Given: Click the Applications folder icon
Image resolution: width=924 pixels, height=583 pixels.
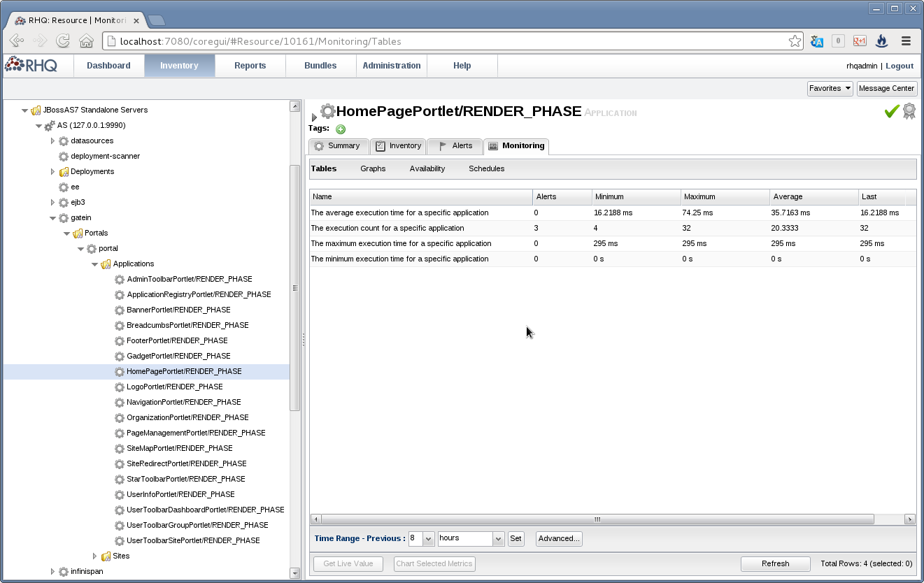Looking at the screenshot, I should click(x=106, y=264).
